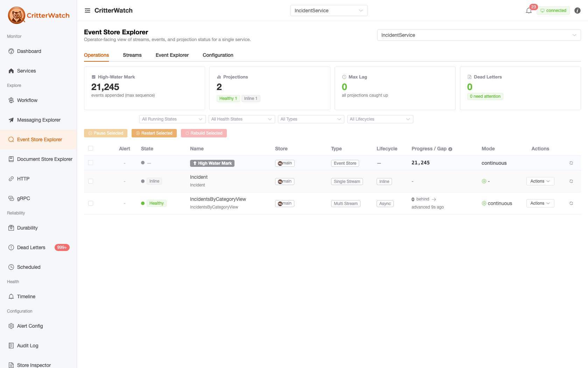The height and width of the screenshot is (368, 588).
Task: Click the Services home icon
Action: pyautogui.click(x=11, y=71)
